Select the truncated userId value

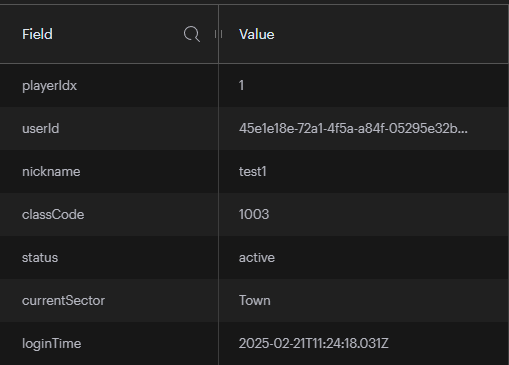[x=353, y=129]
